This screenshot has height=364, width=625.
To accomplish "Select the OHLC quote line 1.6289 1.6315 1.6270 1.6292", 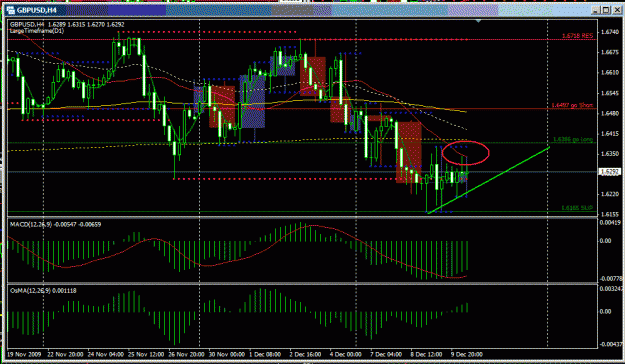I will tap(86, 25).
